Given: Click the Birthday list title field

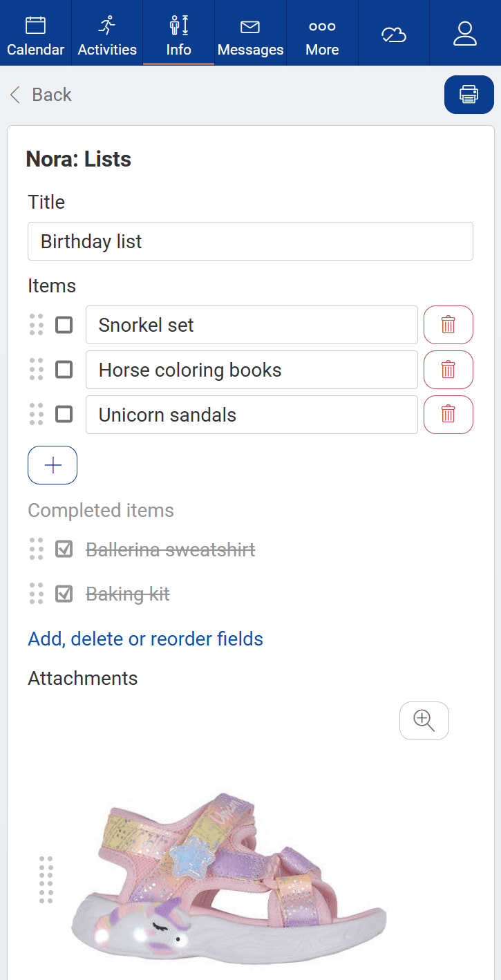Looking at the screenshot, I should click(x=250, y=241).
